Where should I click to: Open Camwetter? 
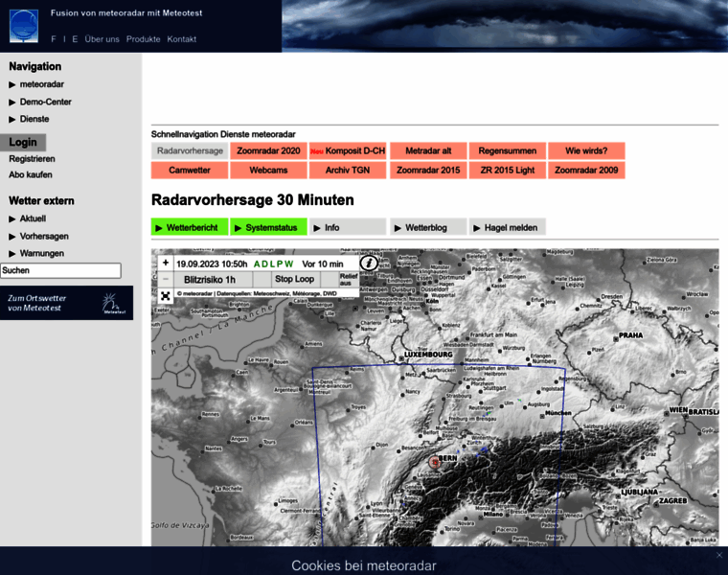coord(190,170)
